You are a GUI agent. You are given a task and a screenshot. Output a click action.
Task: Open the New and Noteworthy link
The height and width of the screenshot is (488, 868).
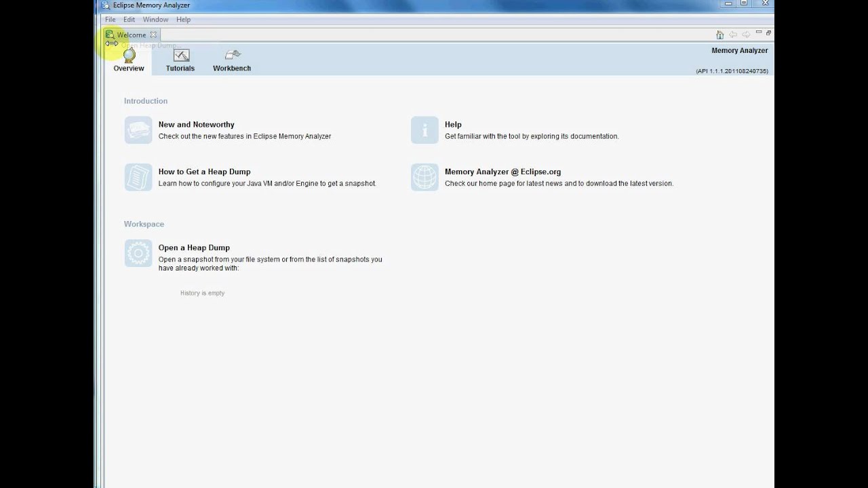tap(197, 125)
